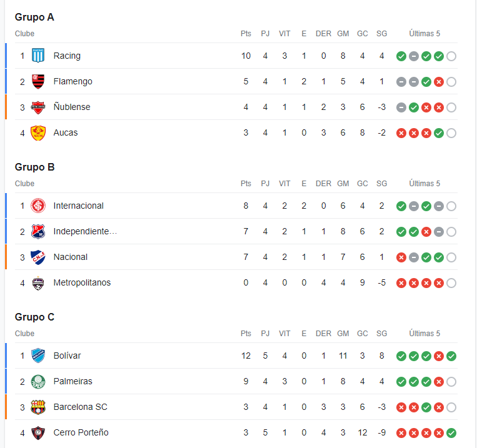This screenshot has height=448, width=477.
Task: Click Racing's most recent green win indicator
Action: pos(439,56)
